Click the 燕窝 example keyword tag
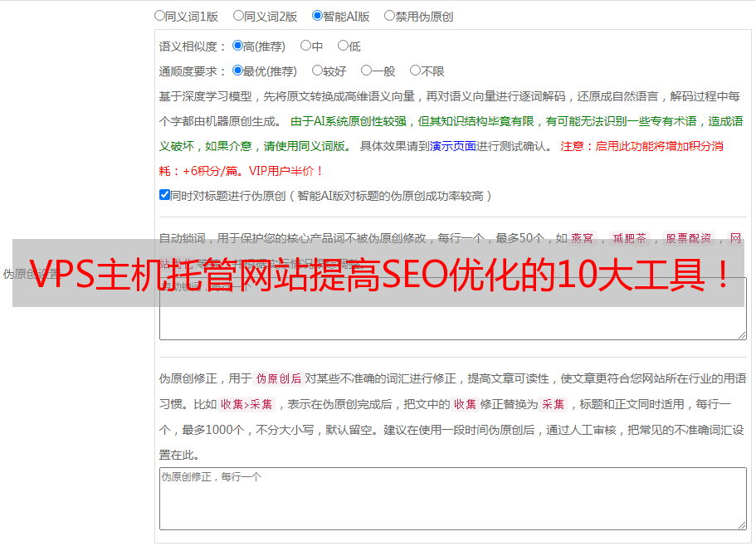 point(582,238)
